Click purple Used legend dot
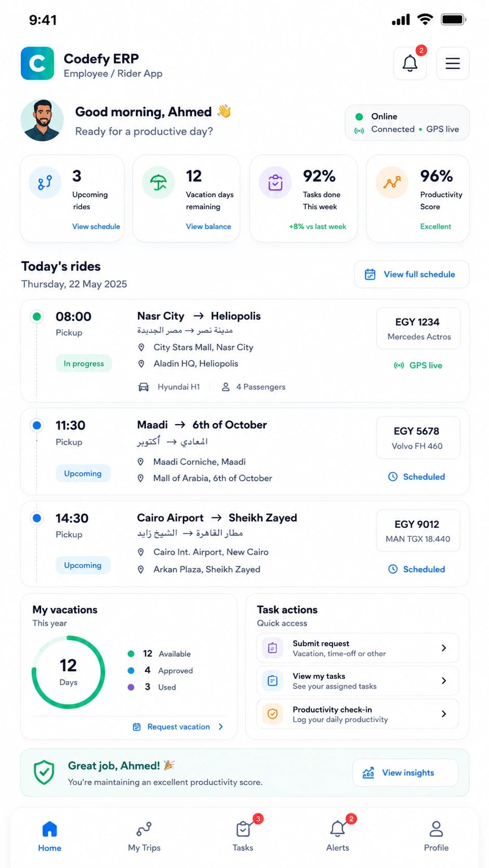This screenshot has width=489, height=868. [x=131, y=687]
